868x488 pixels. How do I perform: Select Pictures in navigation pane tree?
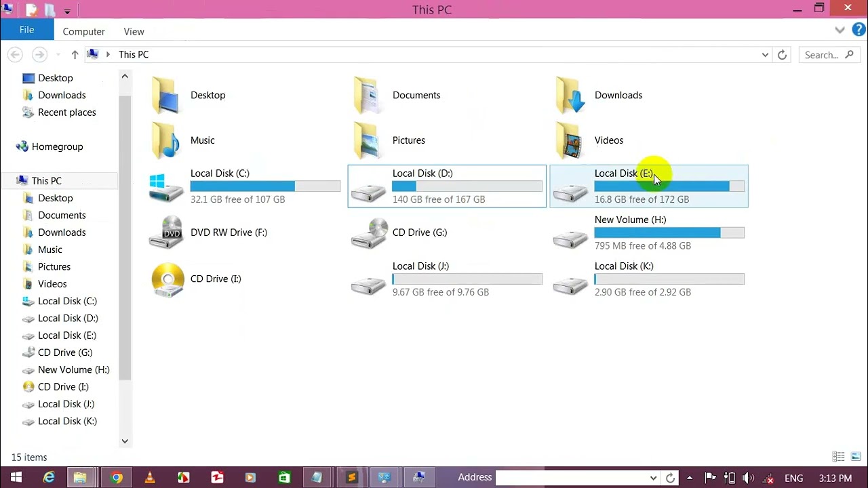click(x=54, y=266)
